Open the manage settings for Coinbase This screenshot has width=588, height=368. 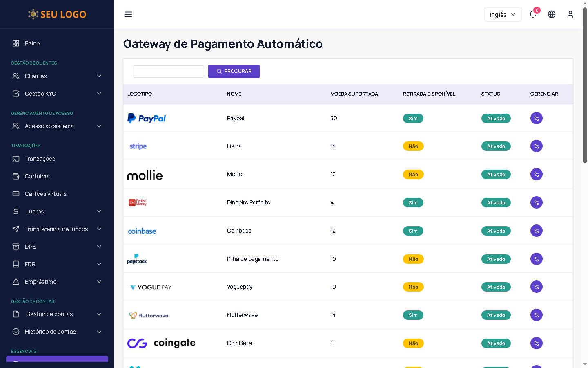[x=536, y=231]
